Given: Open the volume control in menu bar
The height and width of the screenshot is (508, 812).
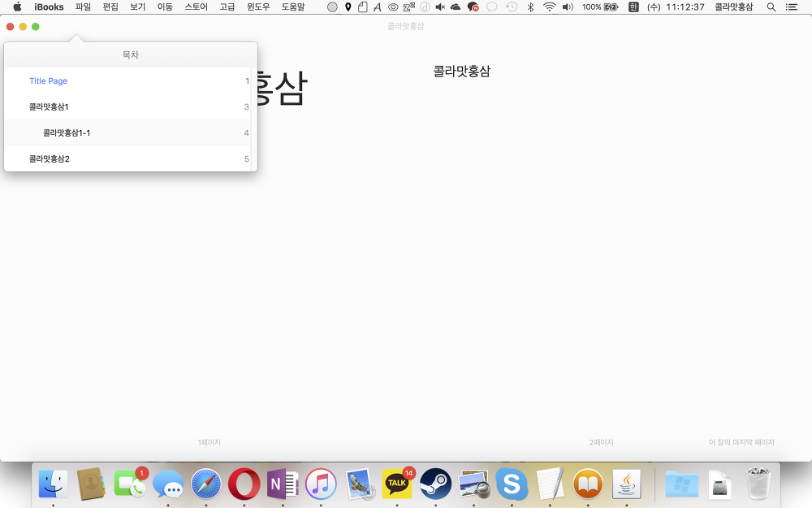Looking at the screenshot, I should (x=567, y=7).
